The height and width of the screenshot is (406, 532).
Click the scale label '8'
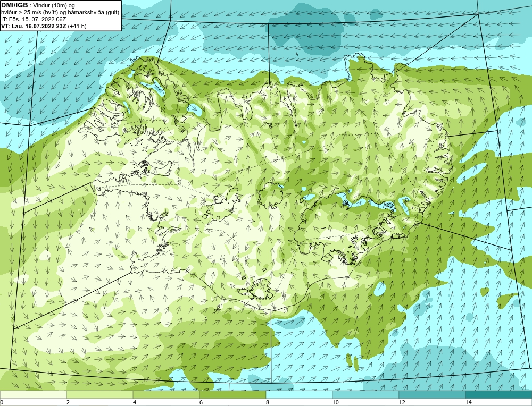[x=268, y=402]
